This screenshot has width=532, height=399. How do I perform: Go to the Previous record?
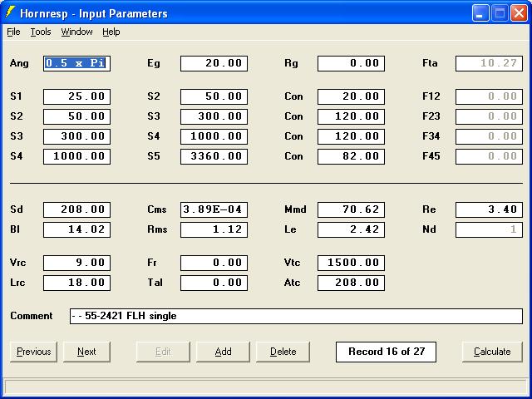tap(33, 352)
